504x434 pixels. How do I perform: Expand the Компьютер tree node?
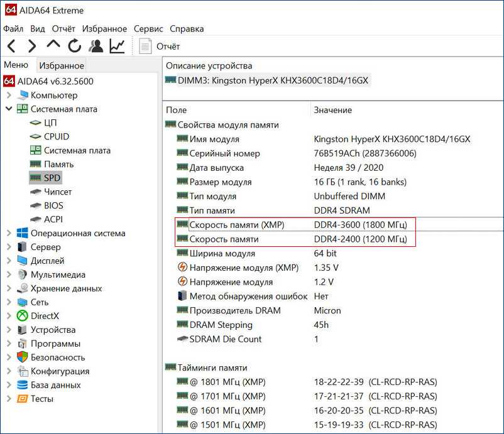(x=9, y=95)
